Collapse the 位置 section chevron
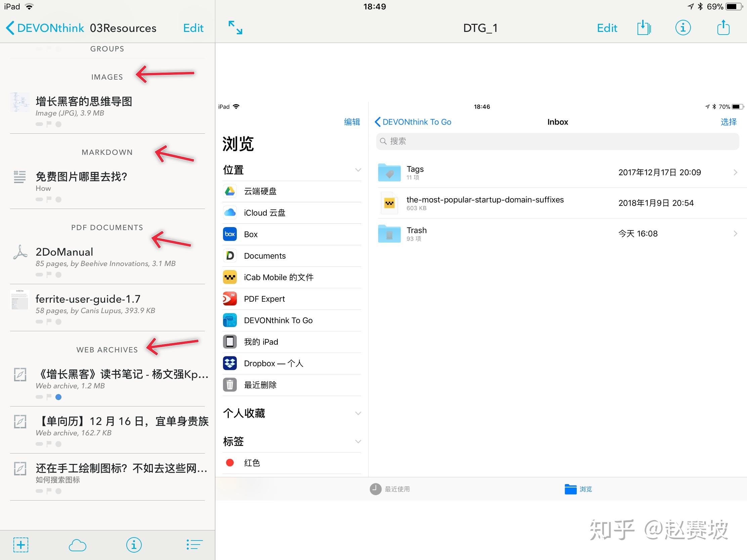Image resolution: width=747 pixels, height=560 pixels. tap(358, 170)
